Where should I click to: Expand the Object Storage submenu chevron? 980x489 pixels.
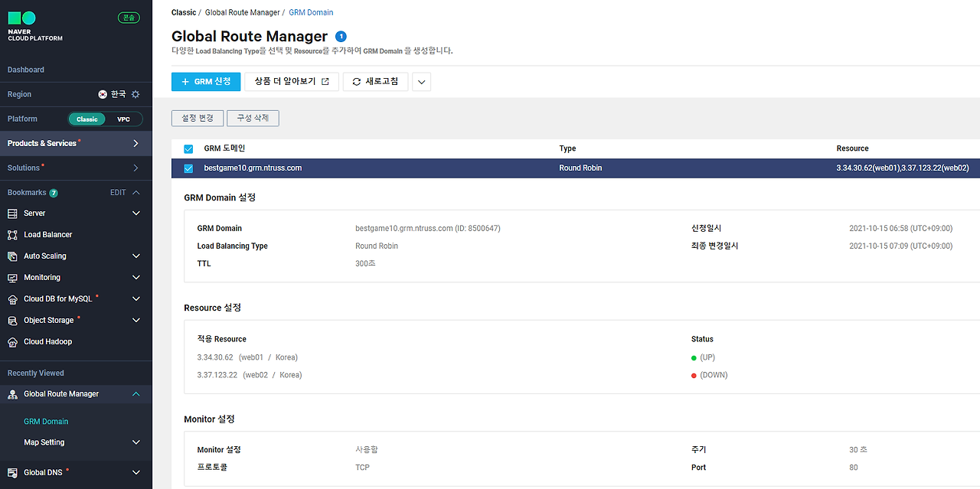(136, 321)
